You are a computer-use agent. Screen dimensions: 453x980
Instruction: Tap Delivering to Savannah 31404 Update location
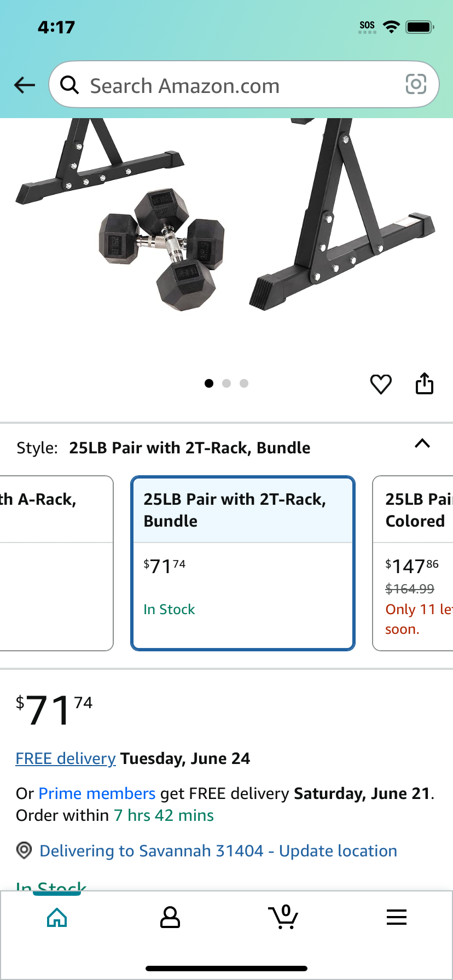point(218,851)
